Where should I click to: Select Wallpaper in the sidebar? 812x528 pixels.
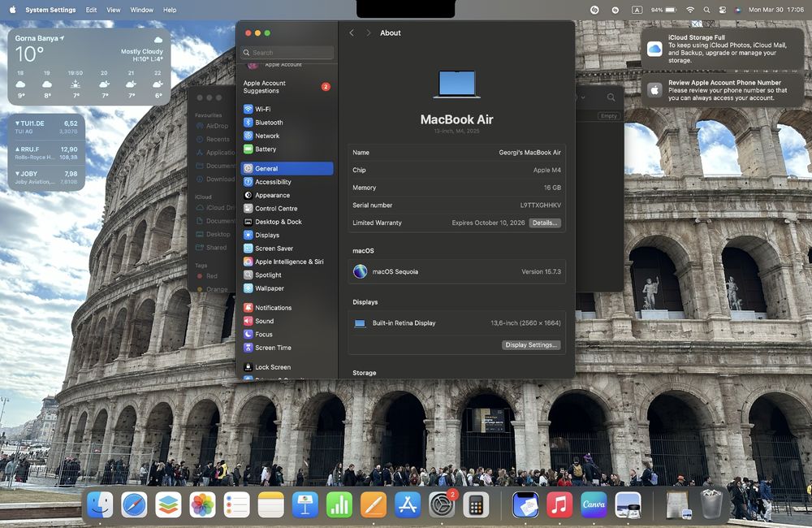point(287,288)
